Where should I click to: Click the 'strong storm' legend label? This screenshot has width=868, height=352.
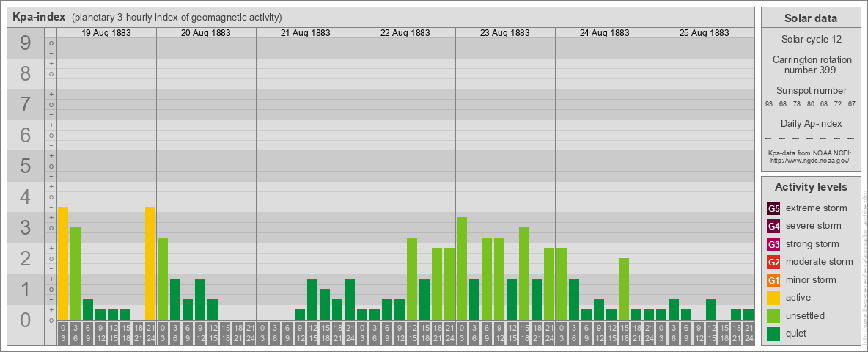(812, 244)
